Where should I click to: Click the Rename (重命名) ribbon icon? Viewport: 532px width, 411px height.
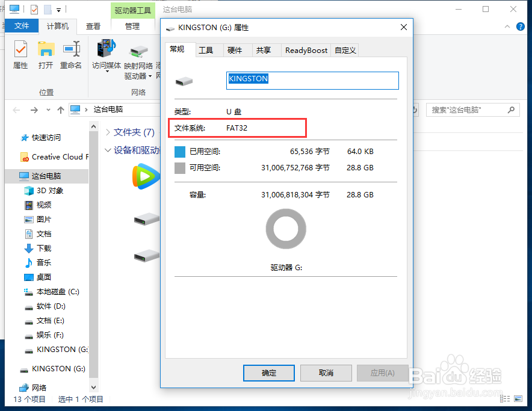71,54
